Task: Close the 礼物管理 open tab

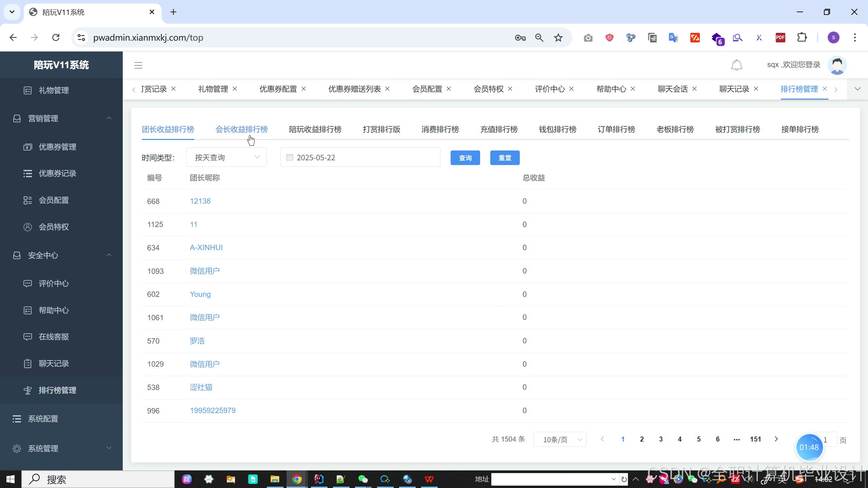Action: click(x=235, y=89)
